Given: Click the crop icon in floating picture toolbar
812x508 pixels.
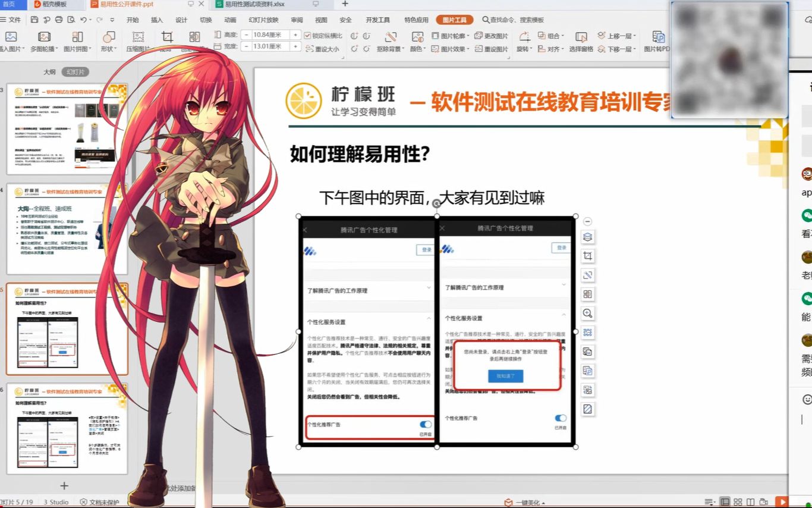Looking at the screenshot, I should point(587,256).
